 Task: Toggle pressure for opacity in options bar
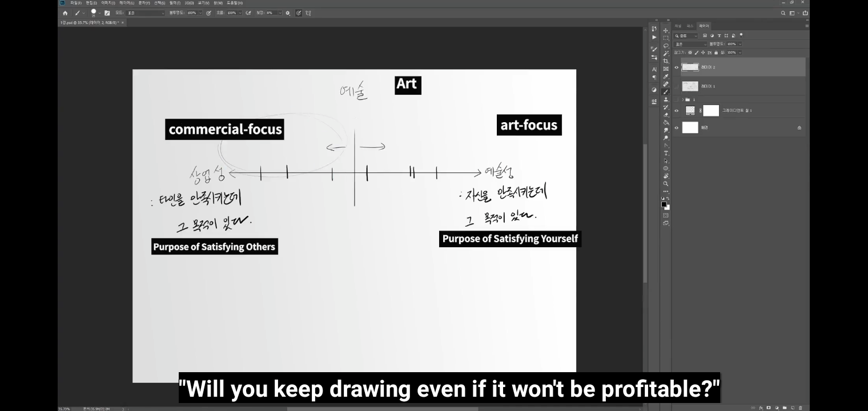click(208, 13)
